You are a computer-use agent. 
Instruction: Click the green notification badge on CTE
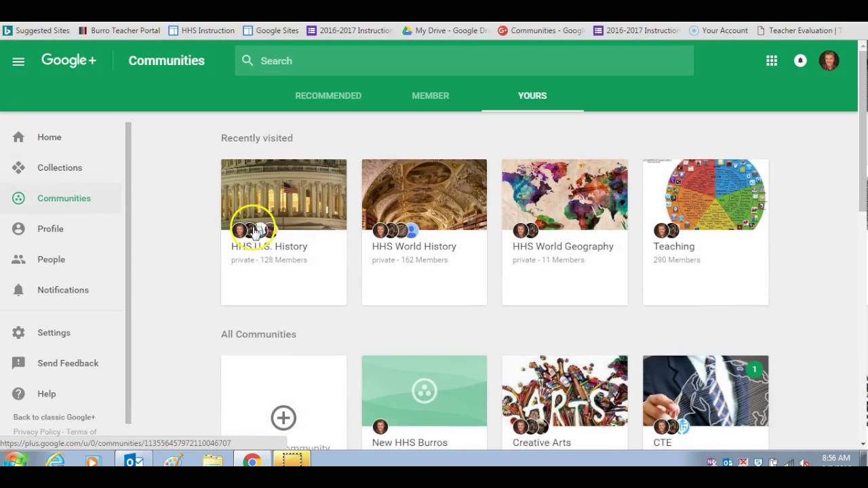point(754,369)
